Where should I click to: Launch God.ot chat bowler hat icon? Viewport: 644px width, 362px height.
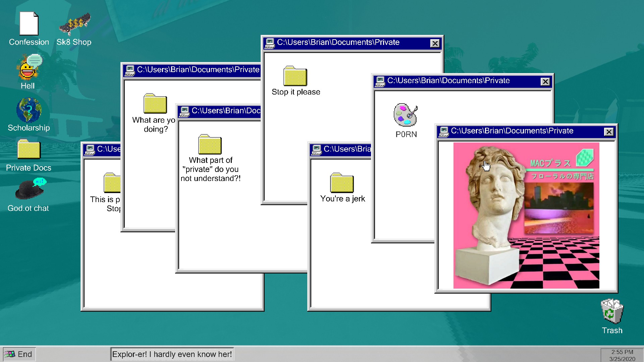click(x=30, y=189)
